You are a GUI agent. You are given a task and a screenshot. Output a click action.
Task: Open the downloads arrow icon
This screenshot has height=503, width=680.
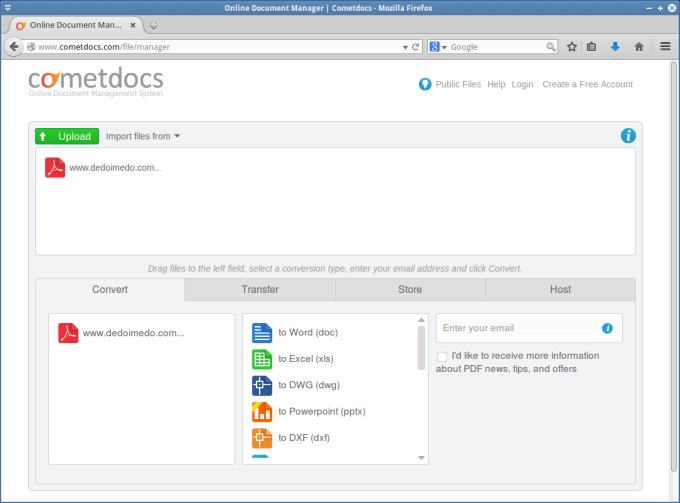(x=615, y=46)
